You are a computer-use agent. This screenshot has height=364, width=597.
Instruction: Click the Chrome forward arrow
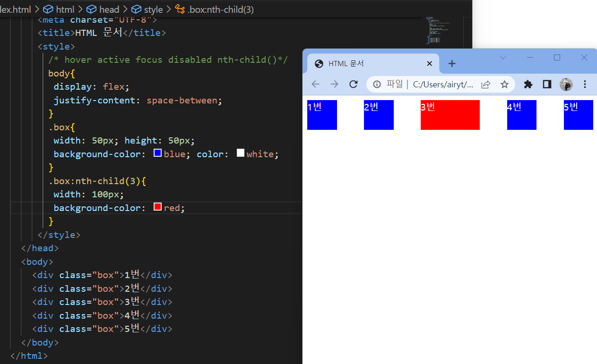334,84
